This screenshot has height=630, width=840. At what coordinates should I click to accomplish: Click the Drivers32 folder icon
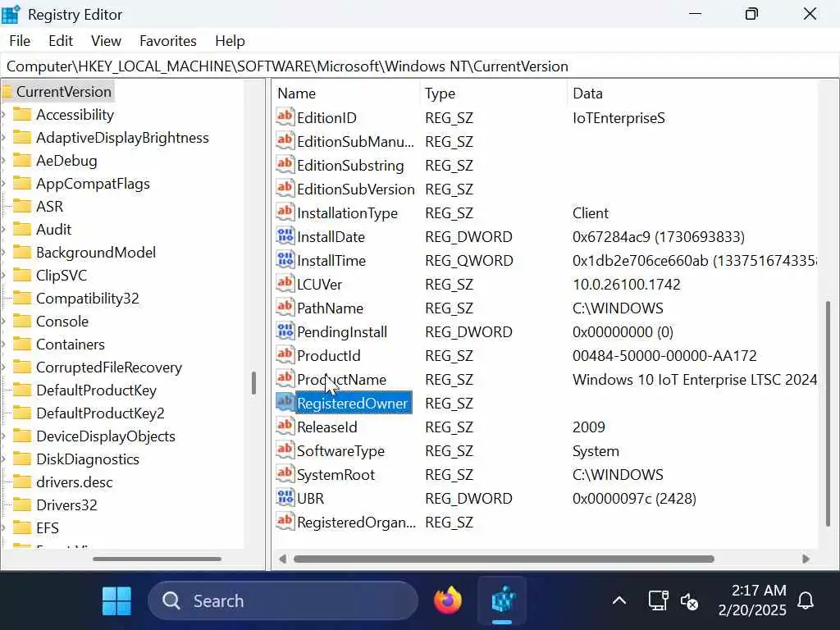[x=22, y=505]
